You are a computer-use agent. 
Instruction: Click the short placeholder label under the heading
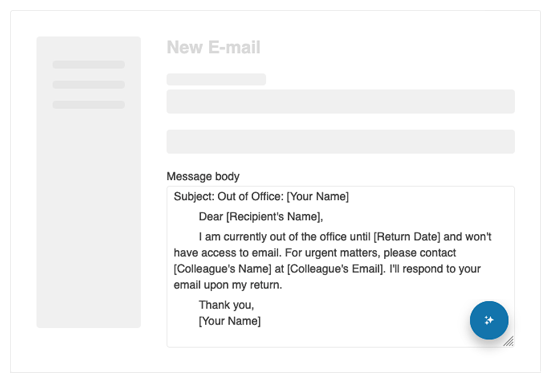coord(216,79)
